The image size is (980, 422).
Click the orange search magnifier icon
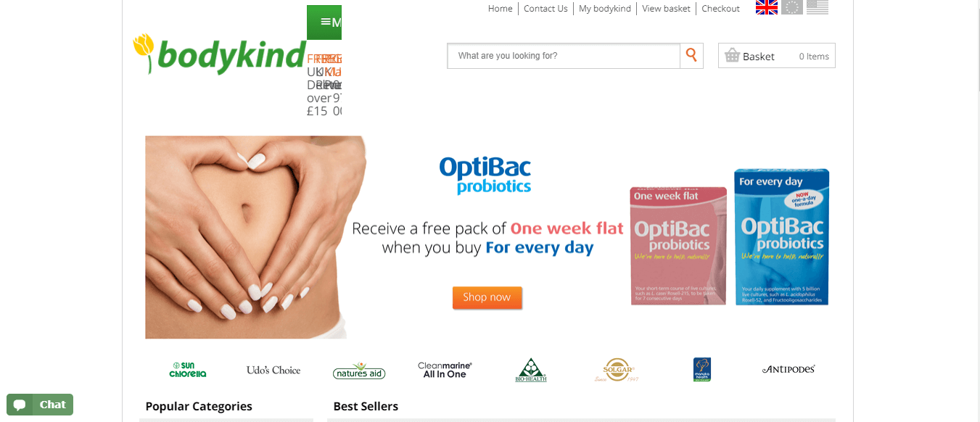tap(691, 56)
